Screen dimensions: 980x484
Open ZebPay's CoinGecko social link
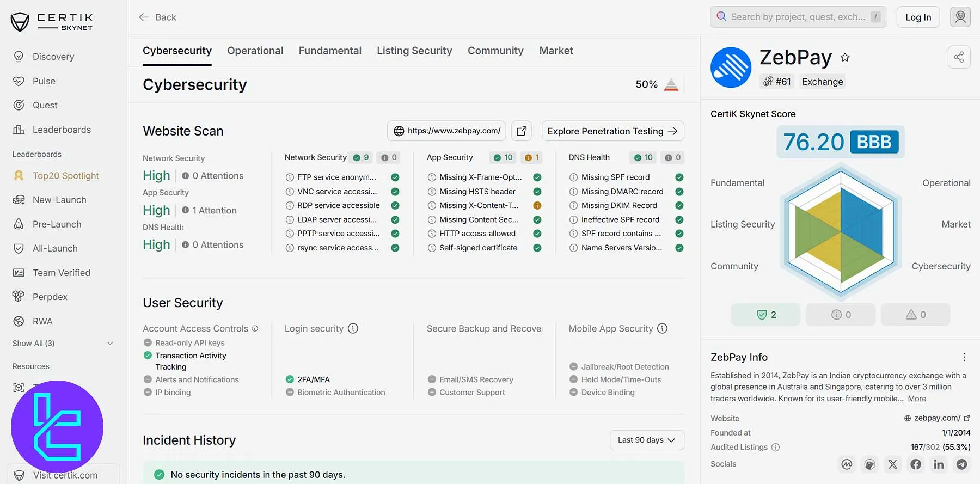pyautogui.click(x=870, y=464)
